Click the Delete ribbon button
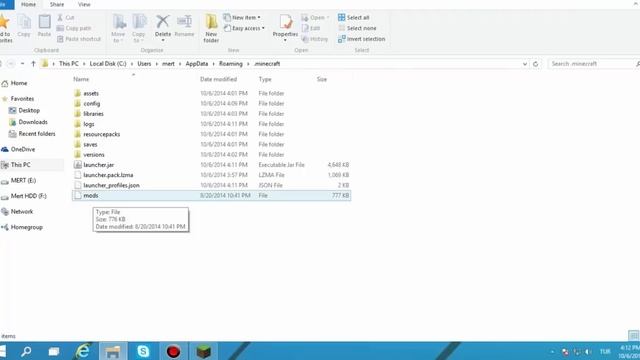This screenshot has width=640, height=360. [x=162, y=27]
